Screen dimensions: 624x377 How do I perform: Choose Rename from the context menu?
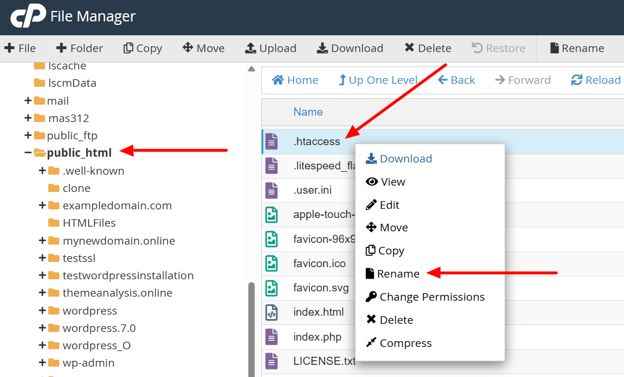pos(392,274)
